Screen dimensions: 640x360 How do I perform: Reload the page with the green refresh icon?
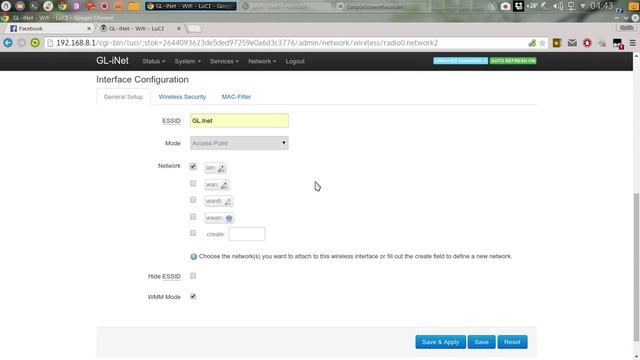click(35, 43)
